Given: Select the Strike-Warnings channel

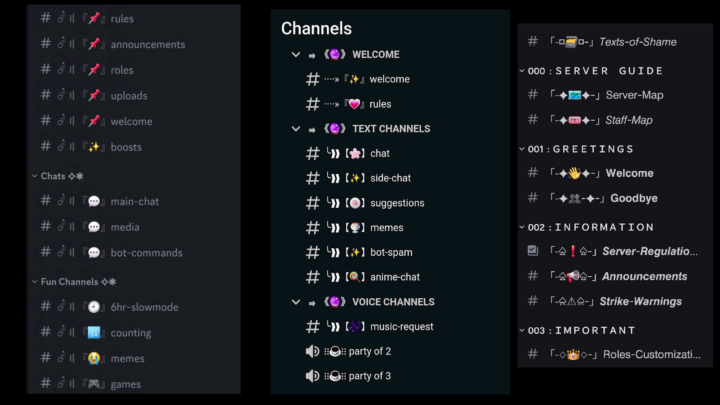Looking at the screenshot, I should click(x=643, y=301).
